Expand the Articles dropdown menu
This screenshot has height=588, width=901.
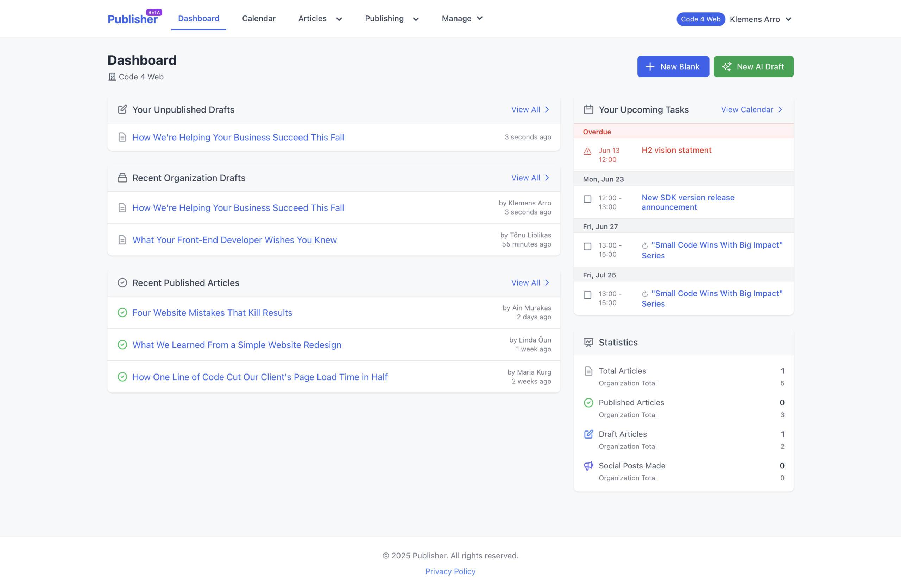[320, 19]
